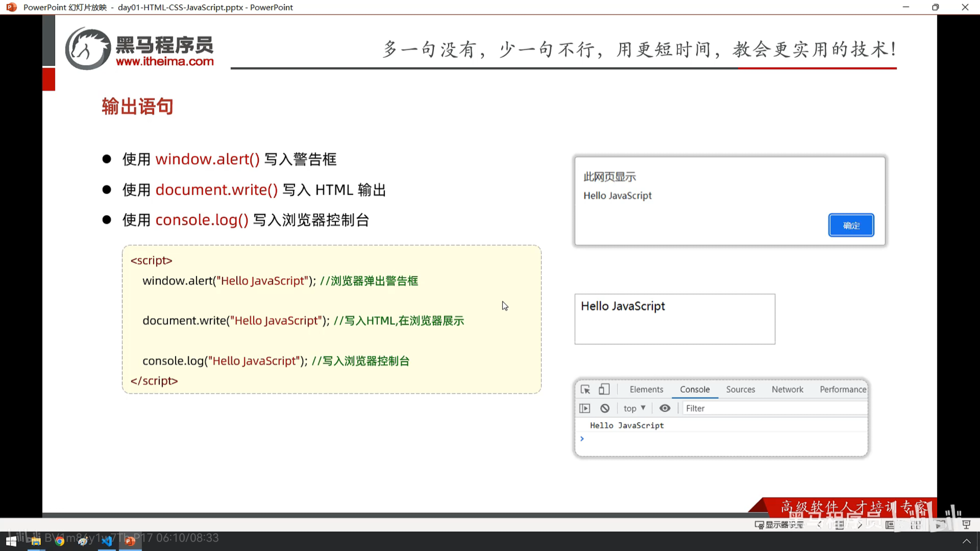
Task: Click the window.alert("Hello JavaScript") code line
Action: (229, 280)
